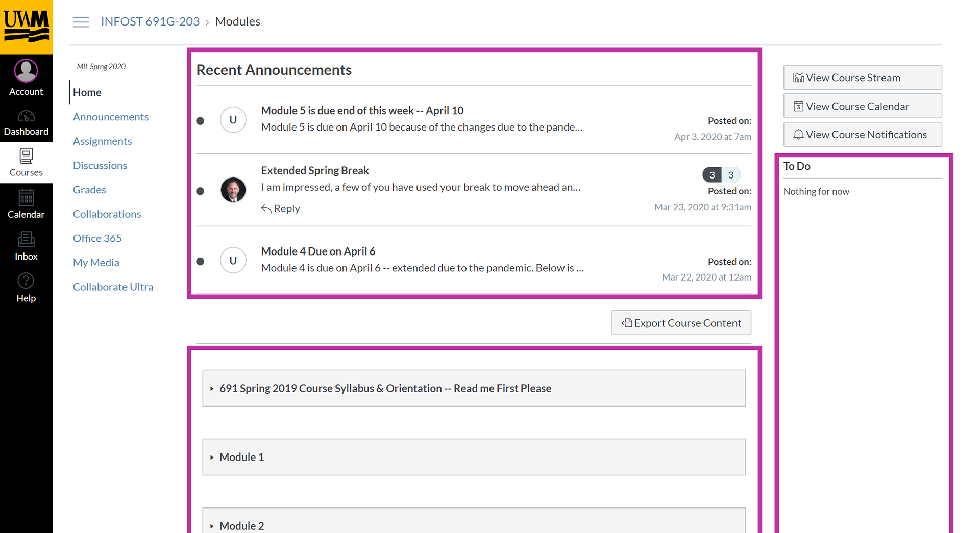Click the Mar 22, 2020 at 12am date
The height and width of the screenshot is (533, 980).
tap(706, 277)
